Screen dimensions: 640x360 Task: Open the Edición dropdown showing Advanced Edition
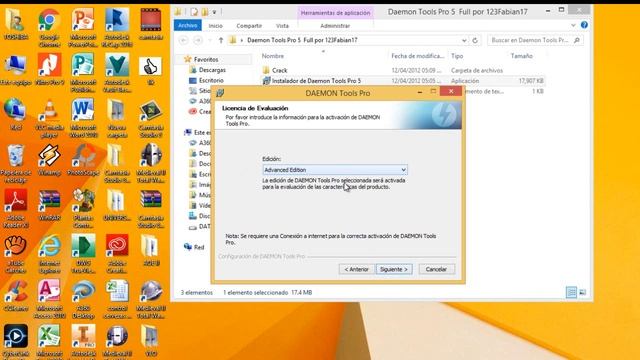point(335,170)
